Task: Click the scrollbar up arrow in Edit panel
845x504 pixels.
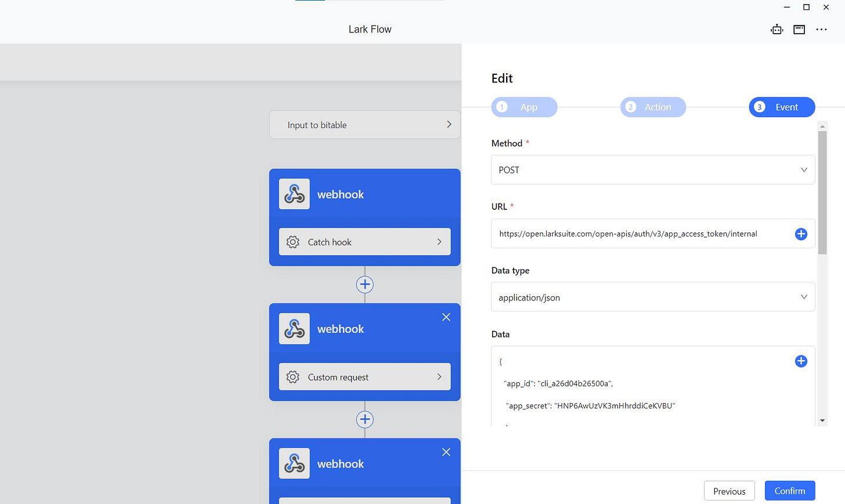Action: (822, 126)
